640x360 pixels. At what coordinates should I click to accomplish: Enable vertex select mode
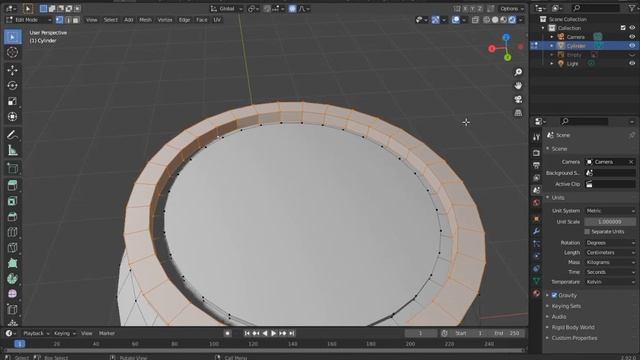[x=60, y=20]
